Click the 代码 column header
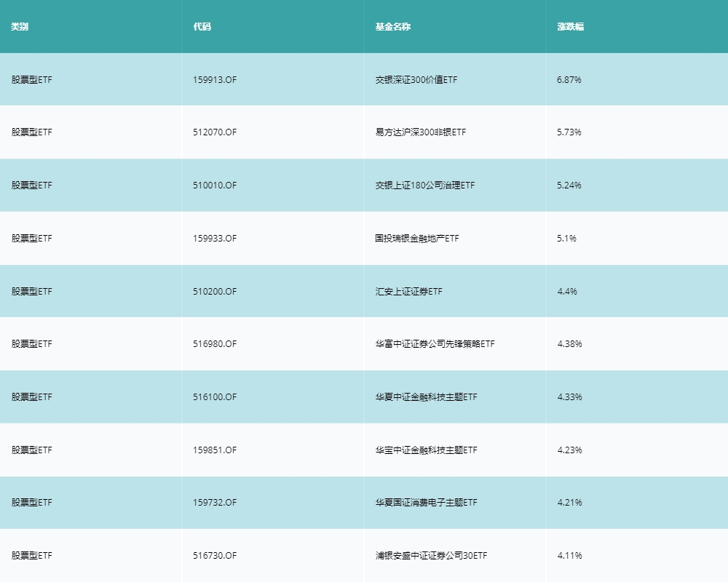 pos(202,26)
